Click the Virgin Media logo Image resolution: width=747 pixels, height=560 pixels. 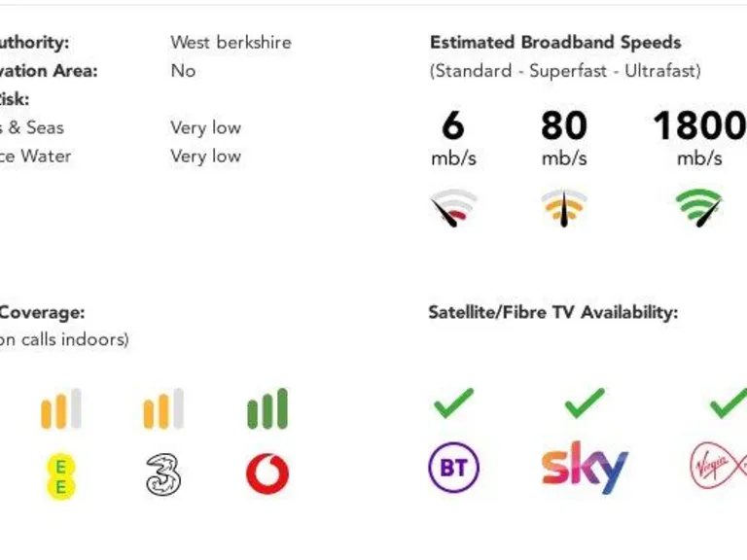[x=718, y=467]
